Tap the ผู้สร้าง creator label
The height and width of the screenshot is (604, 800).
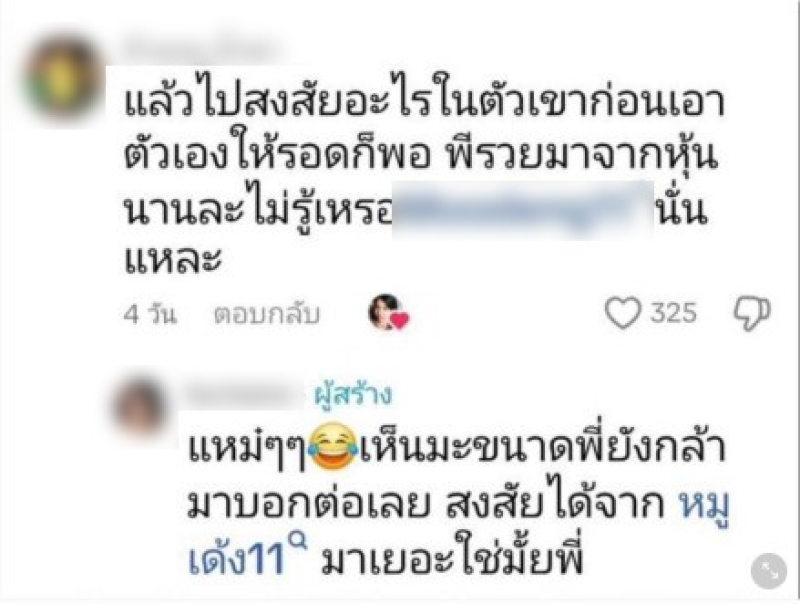tap(353, 395)
